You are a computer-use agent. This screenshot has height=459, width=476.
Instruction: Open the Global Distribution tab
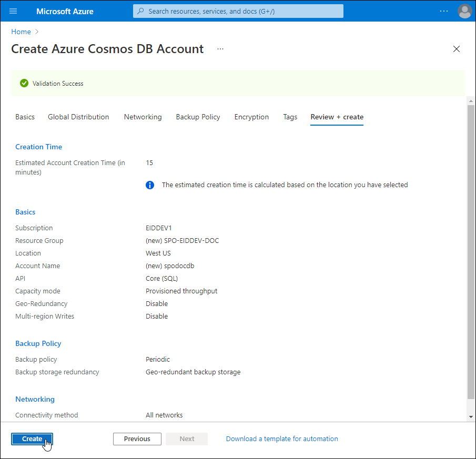(x=78, y=117)
